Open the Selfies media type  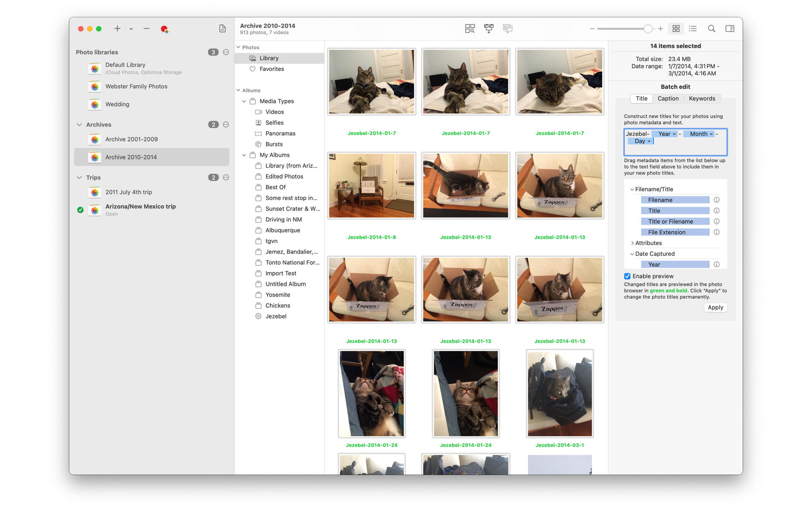coord(280,123)
